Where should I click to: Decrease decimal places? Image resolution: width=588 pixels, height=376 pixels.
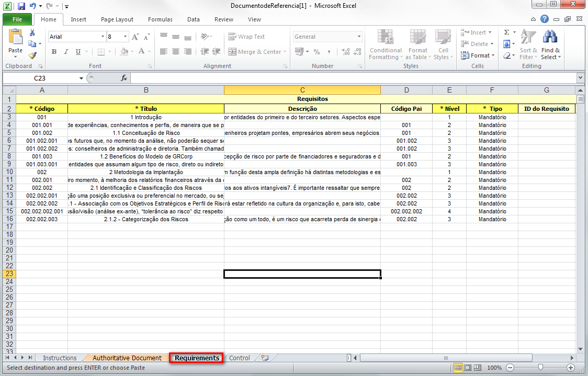pyautogui.click(x=357, y=52)
